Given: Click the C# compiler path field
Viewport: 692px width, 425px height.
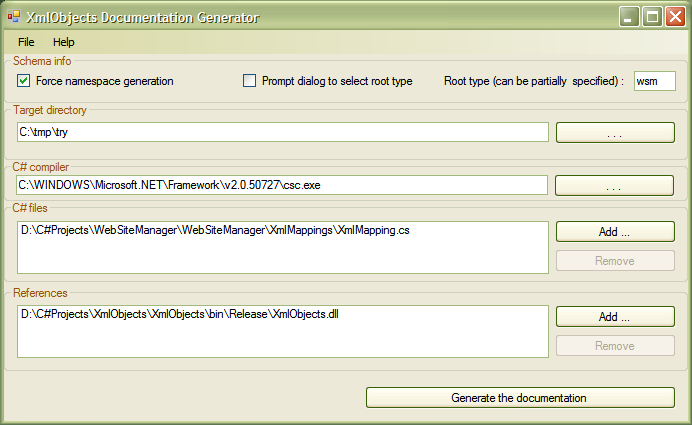Looking at the screenshot, I should coord(282,185).
